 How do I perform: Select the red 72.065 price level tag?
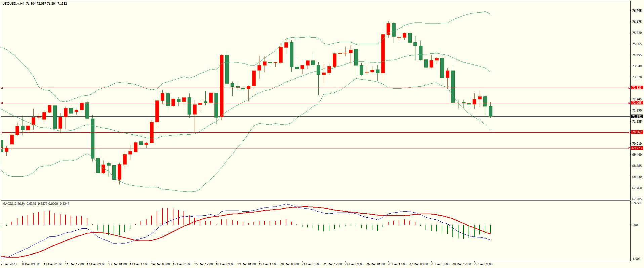point(637,103)
